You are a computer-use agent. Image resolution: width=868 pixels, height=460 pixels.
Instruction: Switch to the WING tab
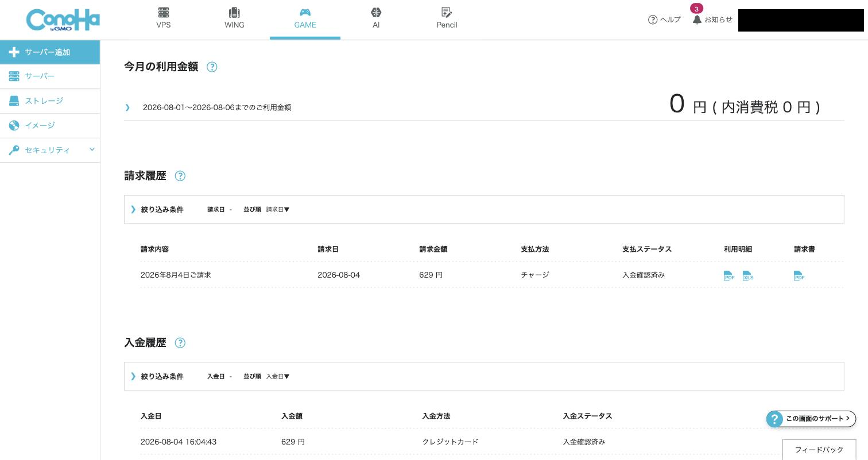(x=234, y=18)
